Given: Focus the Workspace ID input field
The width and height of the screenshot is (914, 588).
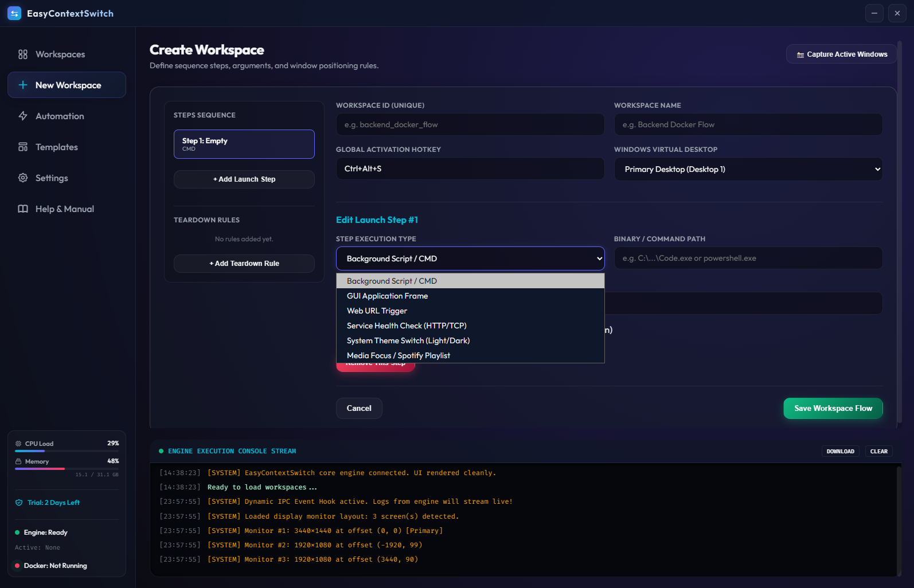Looking at the screenshot, I should point(470,124).
